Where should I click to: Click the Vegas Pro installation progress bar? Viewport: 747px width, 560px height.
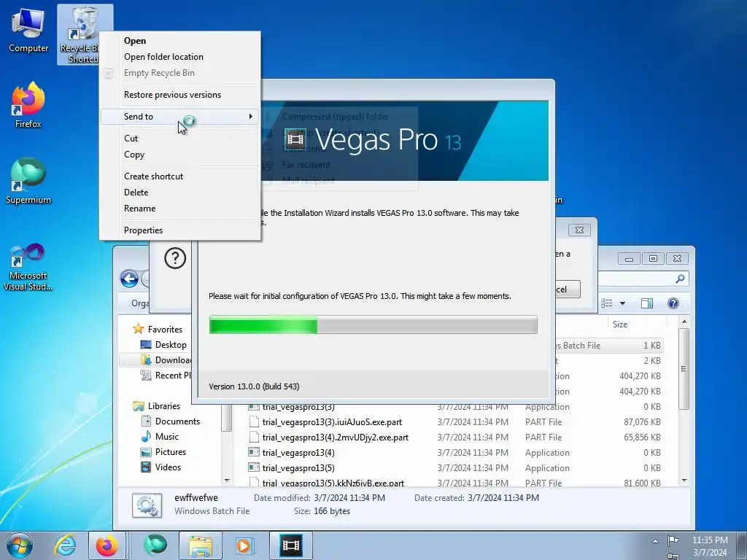tap(373, 324)
